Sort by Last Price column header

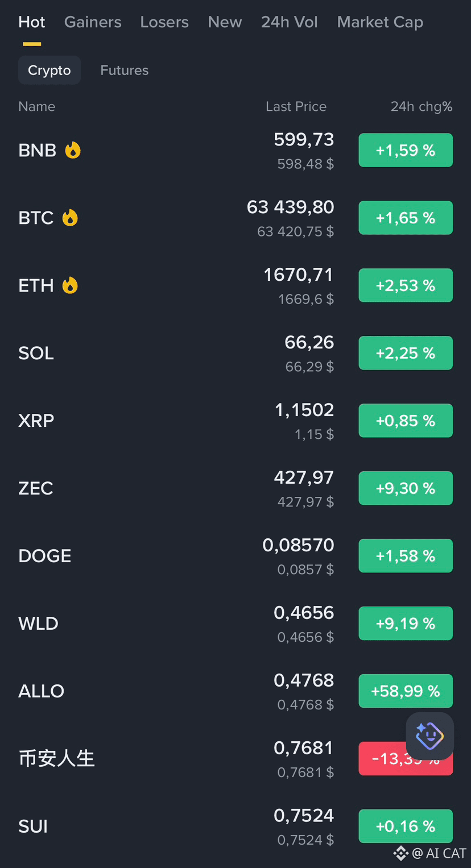[x=296, y=106]
